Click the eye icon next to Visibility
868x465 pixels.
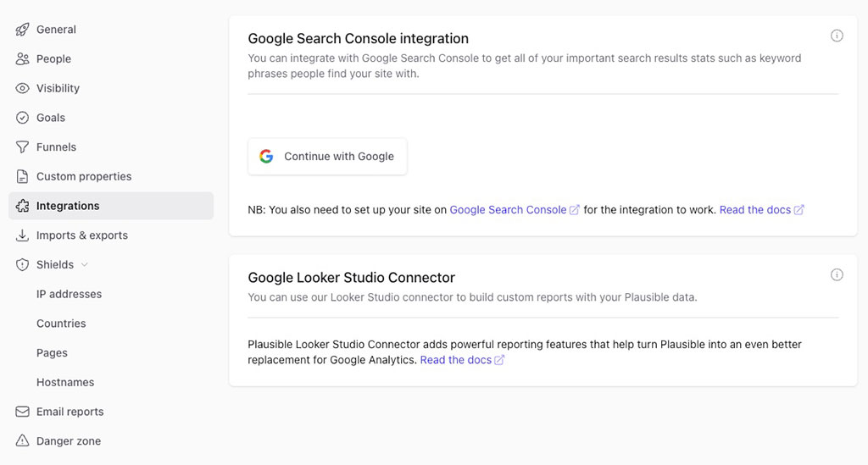coord(23,88)
